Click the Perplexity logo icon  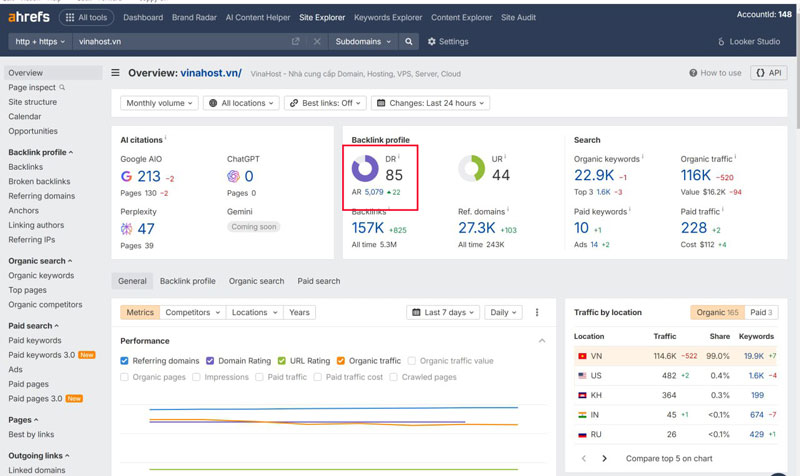[126, 229]
